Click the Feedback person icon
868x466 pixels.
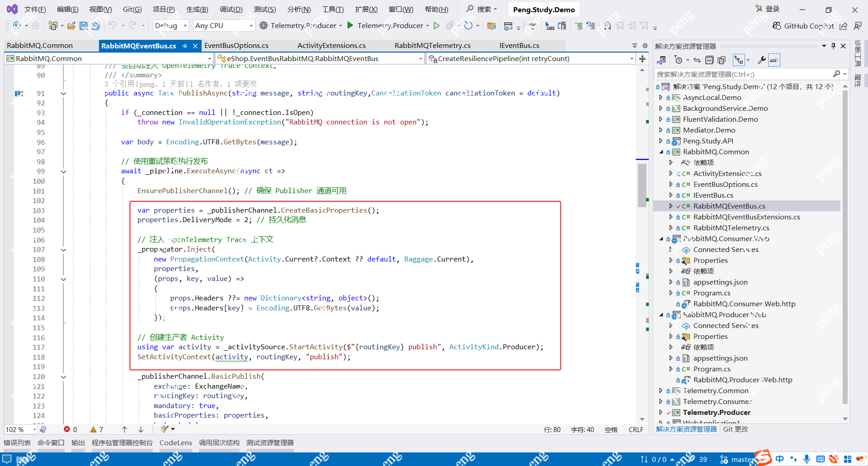[857, 26]
